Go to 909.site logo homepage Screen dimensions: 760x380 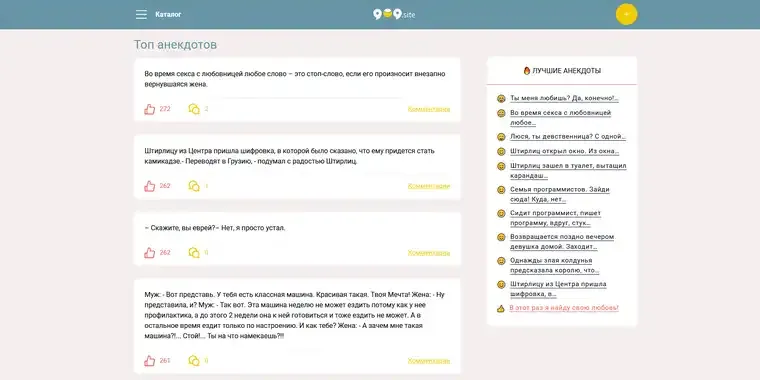click(x=394, y=15)
